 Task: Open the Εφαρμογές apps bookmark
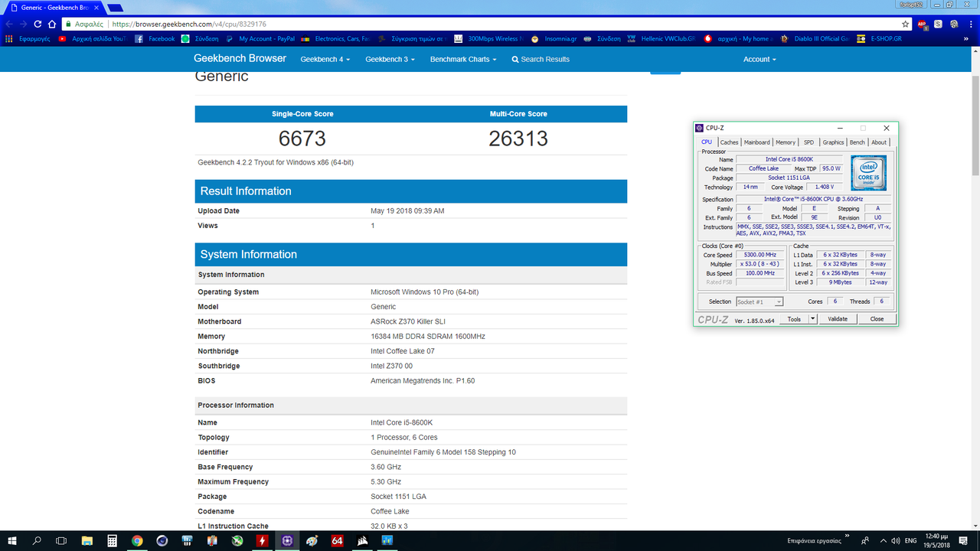28,38
